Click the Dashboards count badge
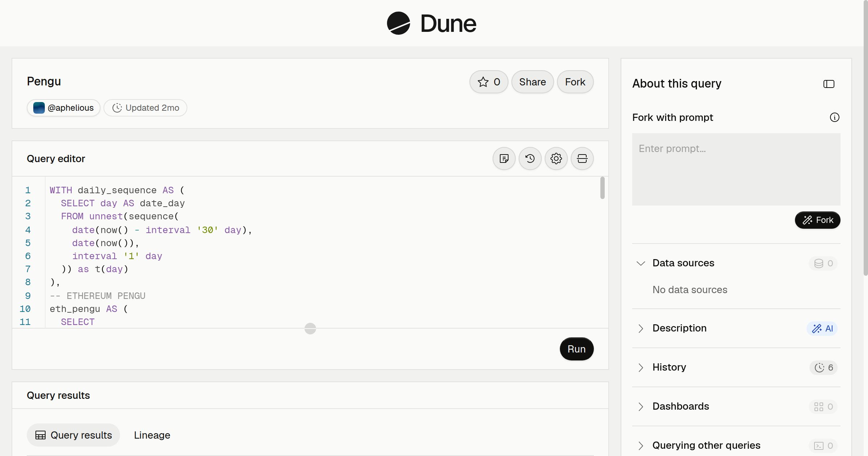 pyautogui.click(x=823, y=407)
